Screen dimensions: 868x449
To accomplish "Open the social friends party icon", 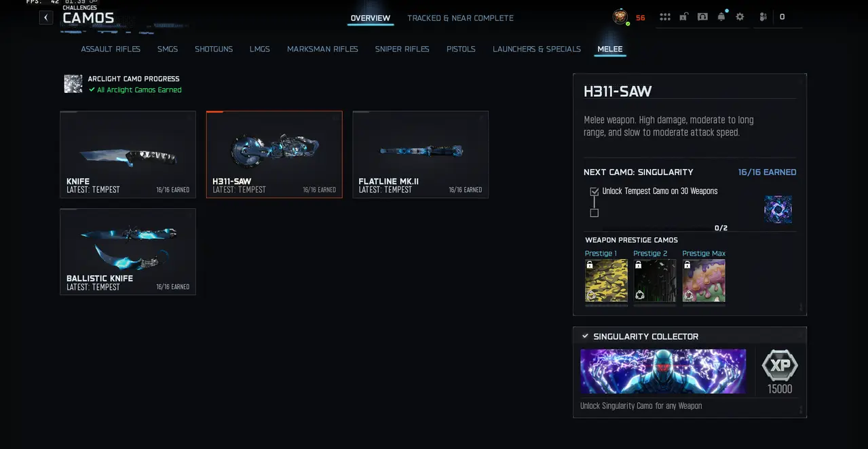I will coord(763,17).
